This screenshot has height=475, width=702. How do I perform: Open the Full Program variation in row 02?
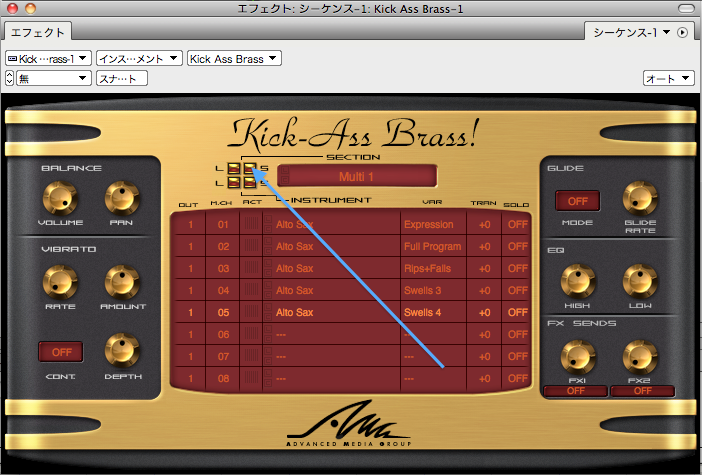coord(432,246)
